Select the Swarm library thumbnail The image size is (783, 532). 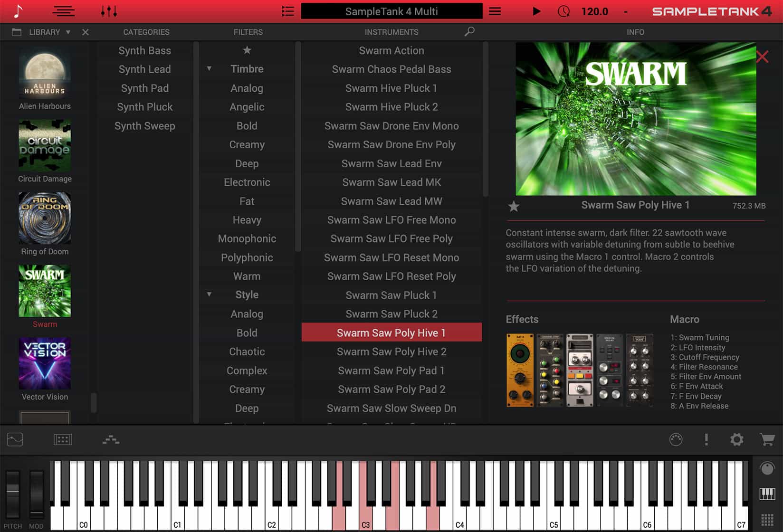(45, 290)
